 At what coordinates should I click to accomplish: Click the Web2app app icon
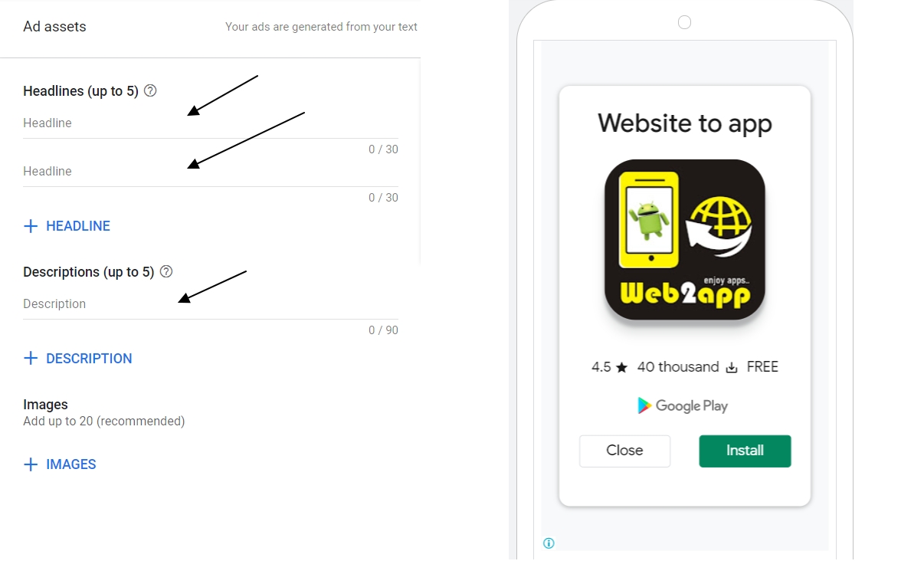(685, 240)
